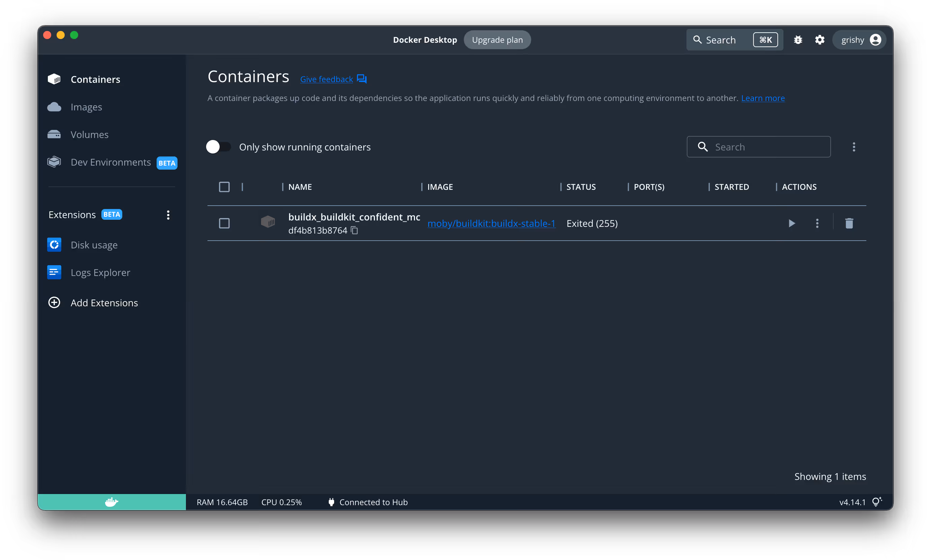Open the bug report troubleshoot icon
This screenshot has height=560, width=931.
[x=798, y=40]
